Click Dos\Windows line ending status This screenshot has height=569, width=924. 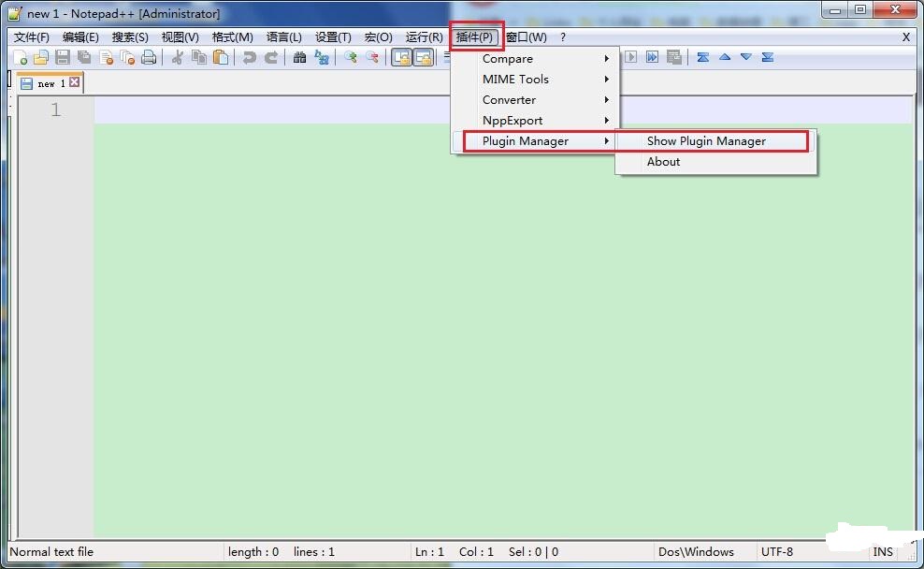[x=696, y=552]
